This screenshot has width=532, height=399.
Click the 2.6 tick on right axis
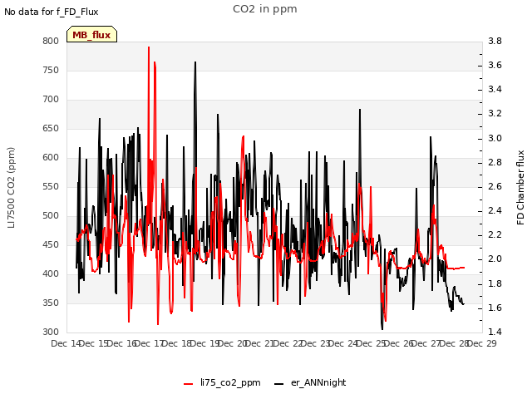tap(495, 186)
